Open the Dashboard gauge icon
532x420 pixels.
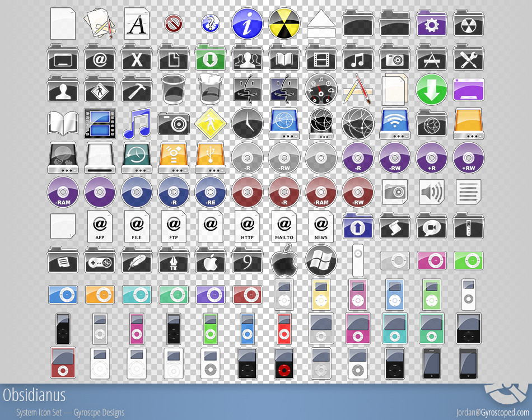(x=321, y=90)
